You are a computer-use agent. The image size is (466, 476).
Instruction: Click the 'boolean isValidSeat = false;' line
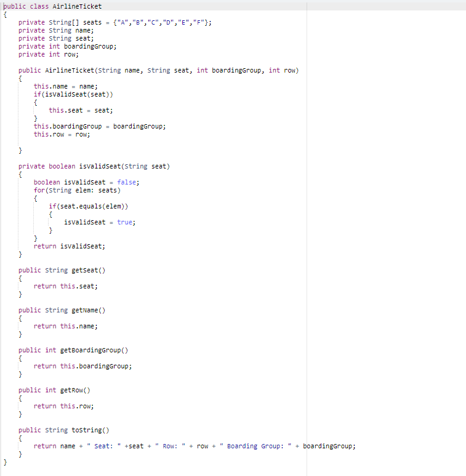click(x=87, y=182)
